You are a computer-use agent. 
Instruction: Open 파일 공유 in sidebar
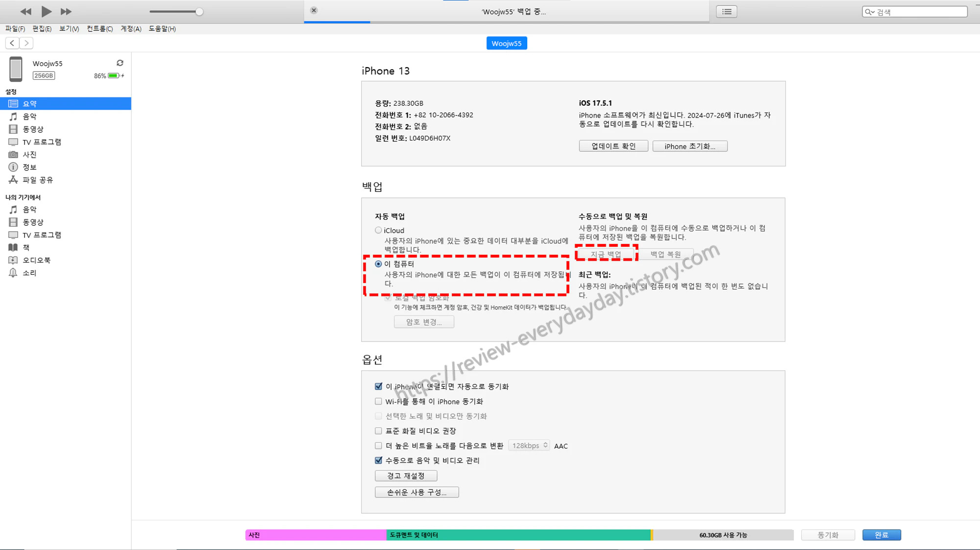(38, 180)
